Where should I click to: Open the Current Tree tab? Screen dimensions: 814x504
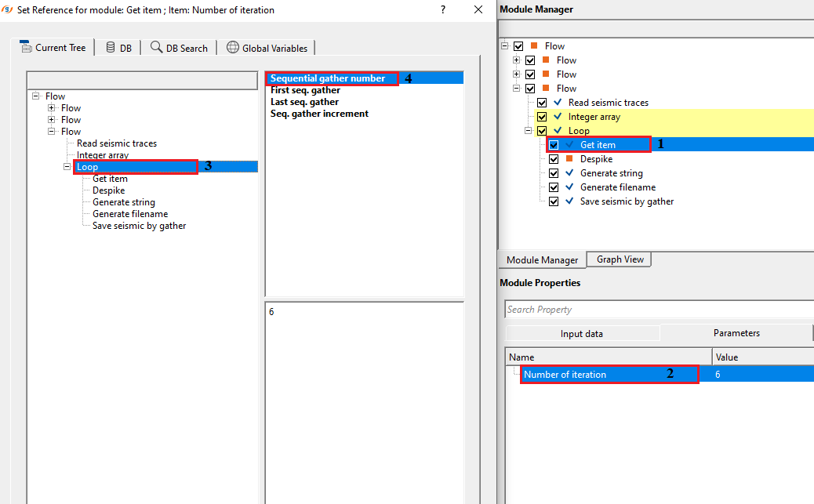point(53,47)
